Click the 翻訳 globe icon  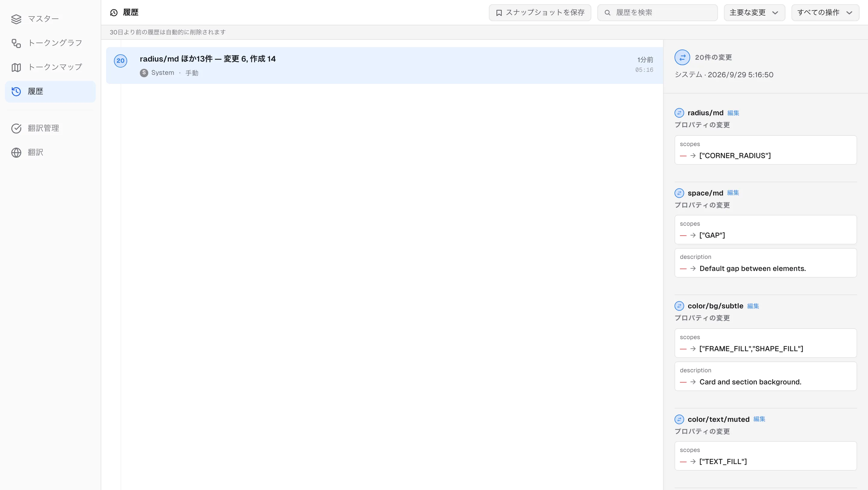tap(16, 152)
